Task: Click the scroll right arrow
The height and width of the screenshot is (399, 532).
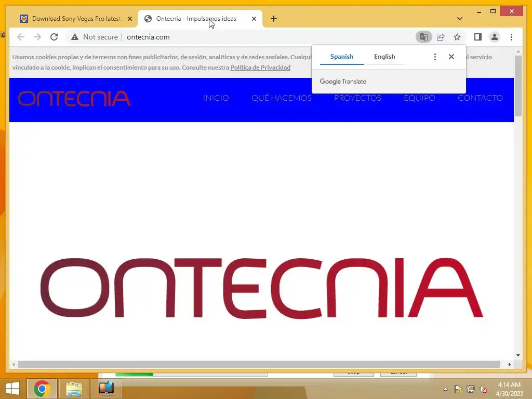Action: 510,364
